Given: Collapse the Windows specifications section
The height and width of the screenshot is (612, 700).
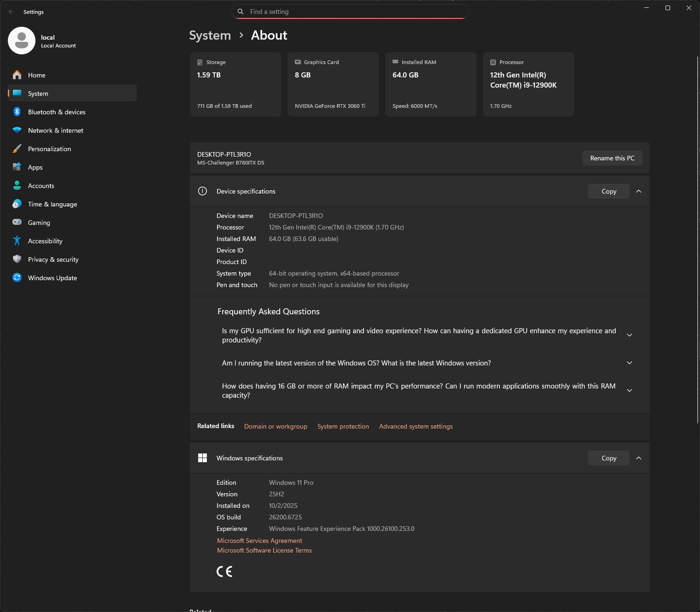Looking at the screenshot, I should coord(639,458).
